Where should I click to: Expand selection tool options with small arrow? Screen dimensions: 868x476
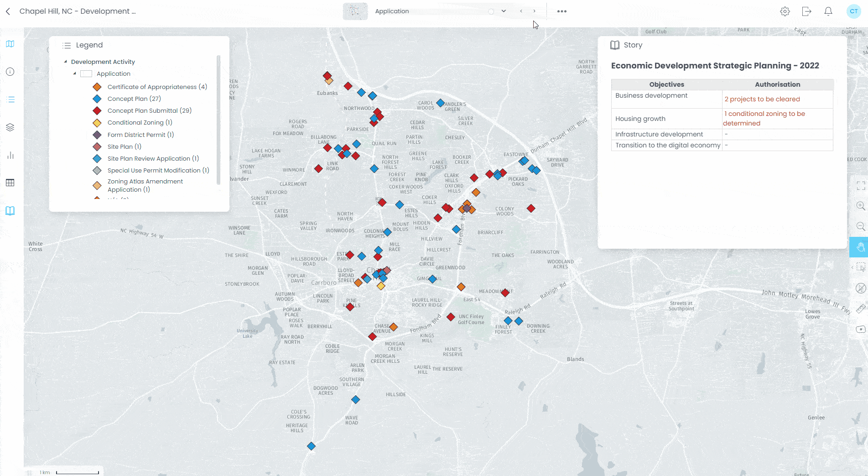tap(852, 267)
